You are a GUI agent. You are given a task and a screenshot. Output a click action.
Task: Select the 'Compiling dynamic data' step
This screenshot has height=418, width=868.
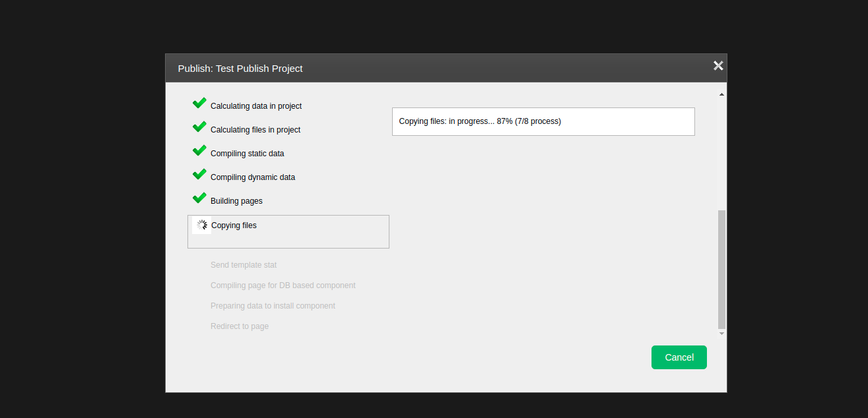(253, 177)
